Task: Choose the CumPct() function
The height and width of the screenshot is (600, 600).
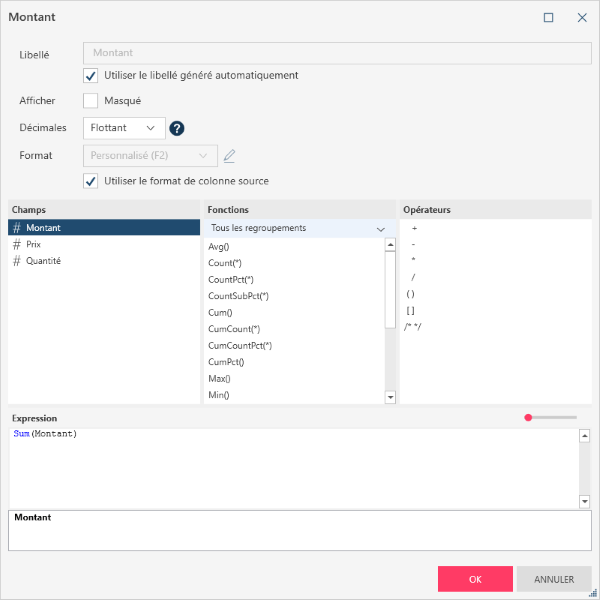Action: pos(226,362)
